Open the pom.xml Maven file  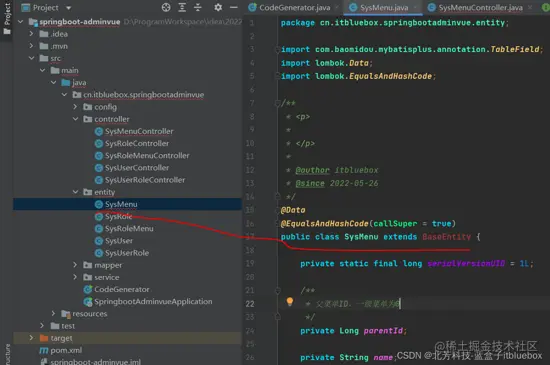click(x=66, y=350)
